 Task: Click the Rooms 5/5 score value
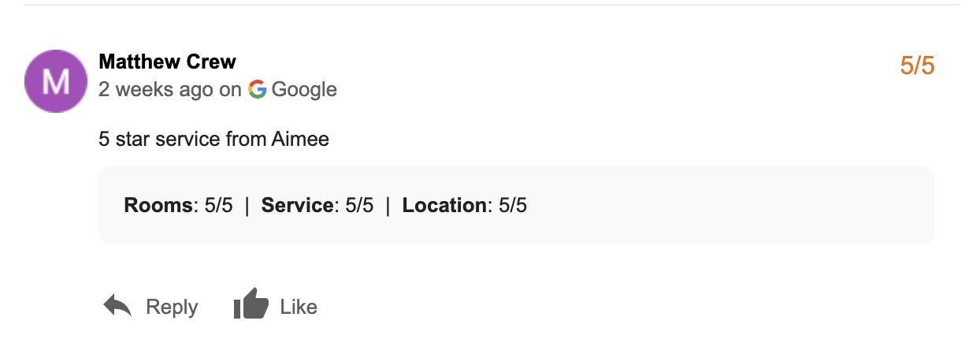coord(218,206)
